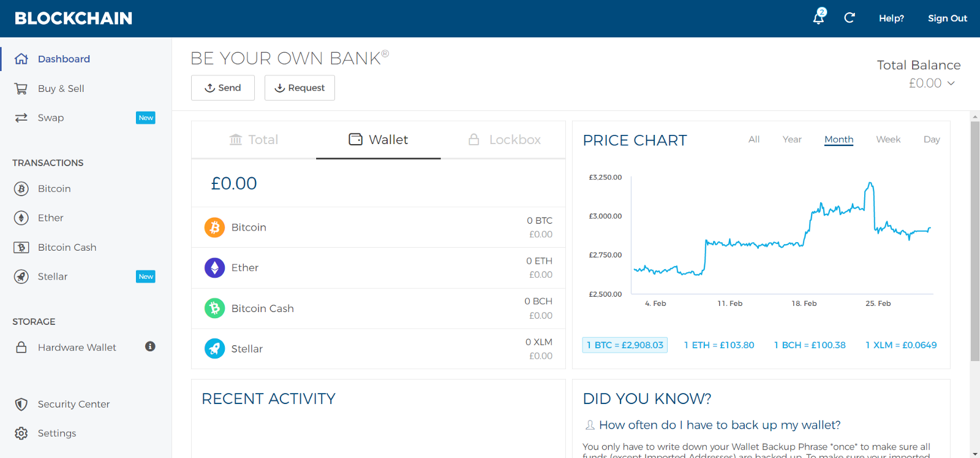The image size is (980, 458).
Task: Open the Help? link
Action: pyautogui.click(x=891, y=18)
